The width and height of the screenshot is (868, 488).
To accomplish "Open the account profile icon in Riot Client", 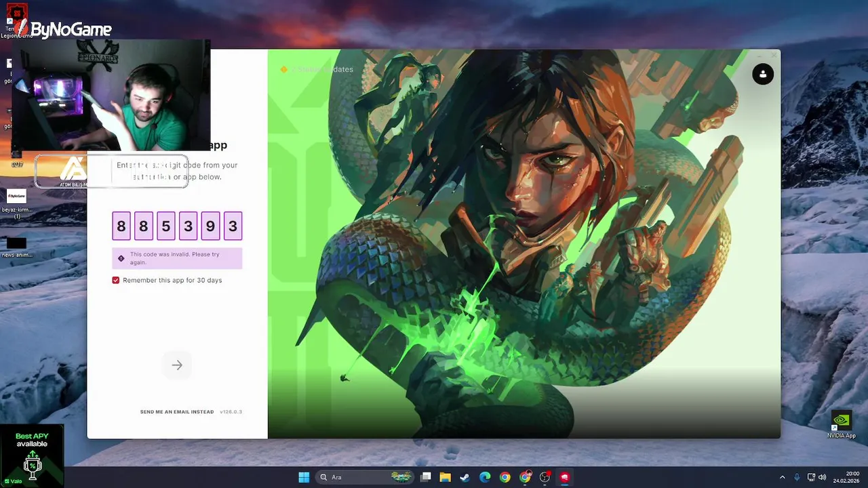I will click(x=763, y=74).
